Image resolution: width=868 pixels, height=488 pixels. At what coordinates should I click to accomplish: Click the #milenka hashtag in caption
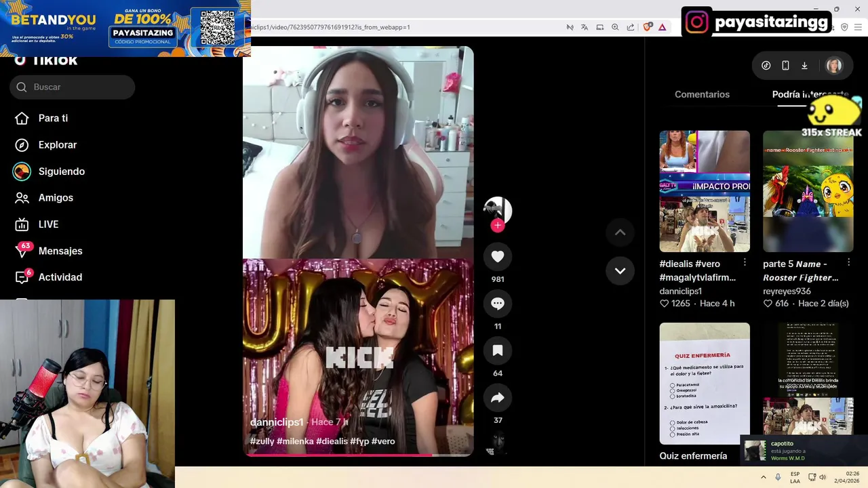coord(295,441)
